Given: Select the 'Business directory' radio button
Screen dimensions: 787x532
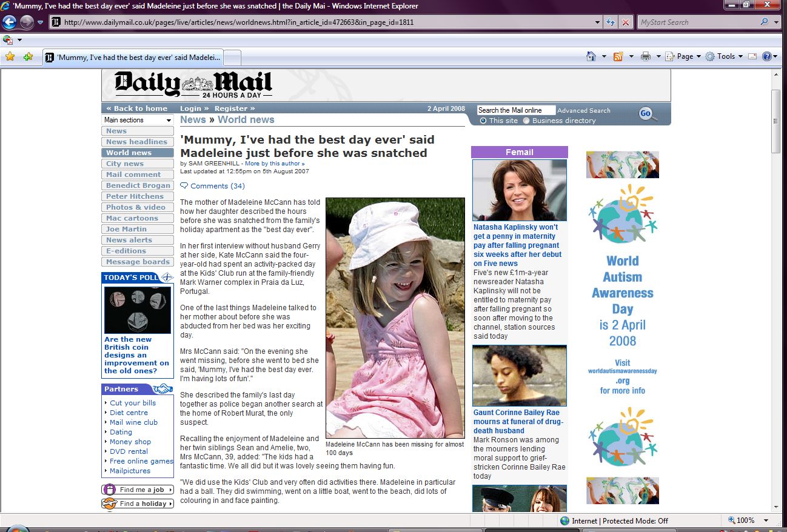Looking at the screenshot, I should point(526,121).
